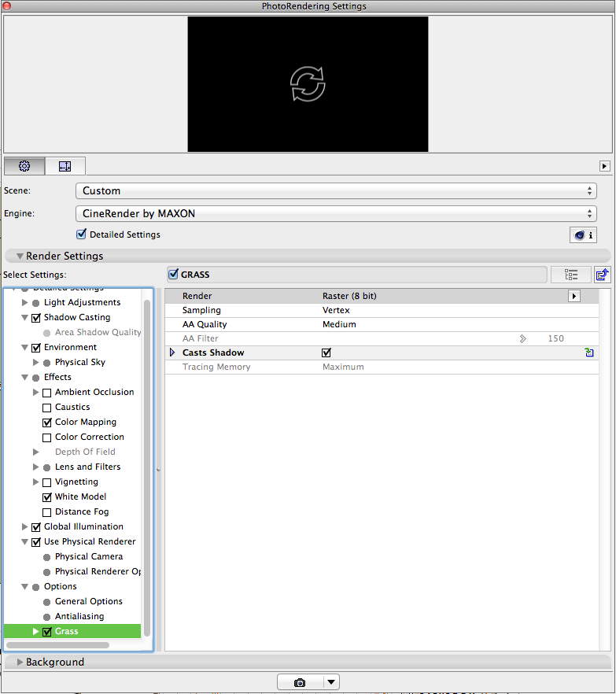Enable the Distance Fog checkbox
This screenshot has height=694, width=616.
pos(47,512)
